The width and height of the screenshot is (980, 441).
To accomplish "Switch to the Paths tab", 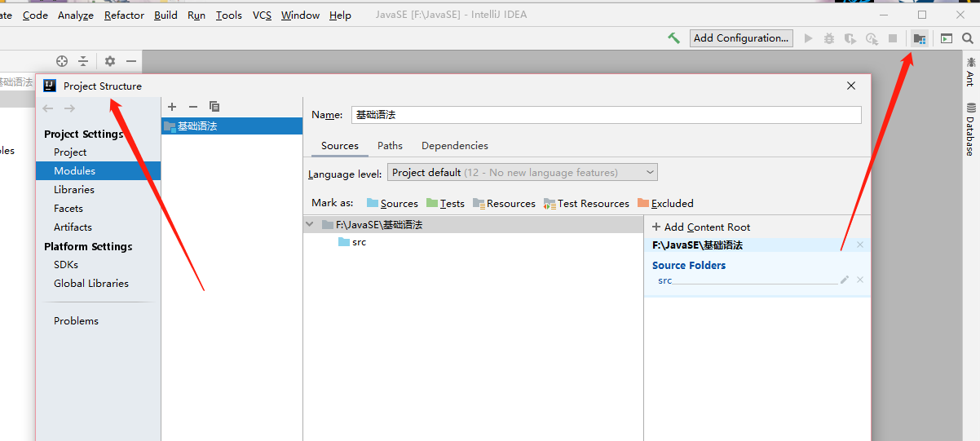I will click(390, 146).
